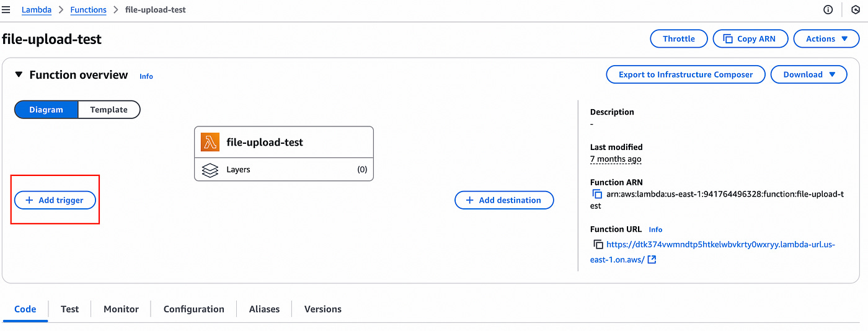This screenshot has width=868, height=331.
Task: Copy the Function URL with copy icon
Action: (x=598, y=244)
